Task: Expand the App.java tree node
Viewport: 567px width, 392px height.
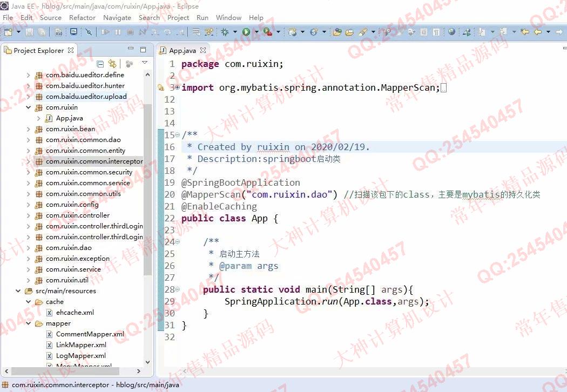Action: (x=39, y=118)
